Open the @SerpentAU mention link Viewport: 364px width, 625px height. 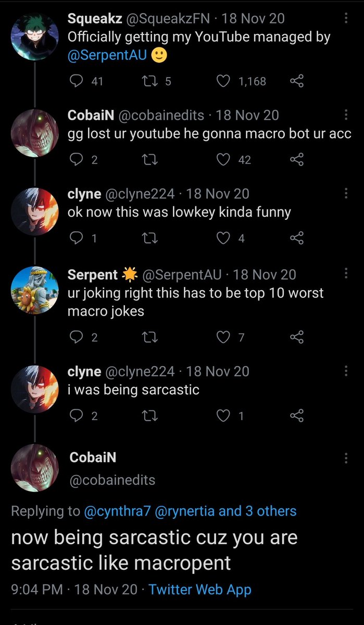pos(106,57)
